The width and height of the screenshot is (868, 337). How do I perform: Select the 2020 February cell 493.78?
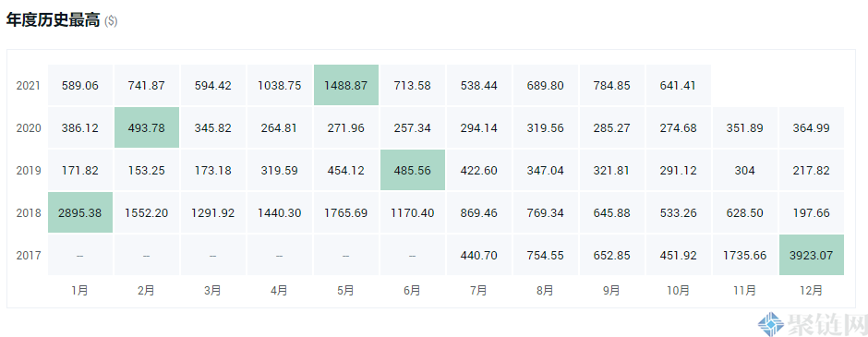147,127
